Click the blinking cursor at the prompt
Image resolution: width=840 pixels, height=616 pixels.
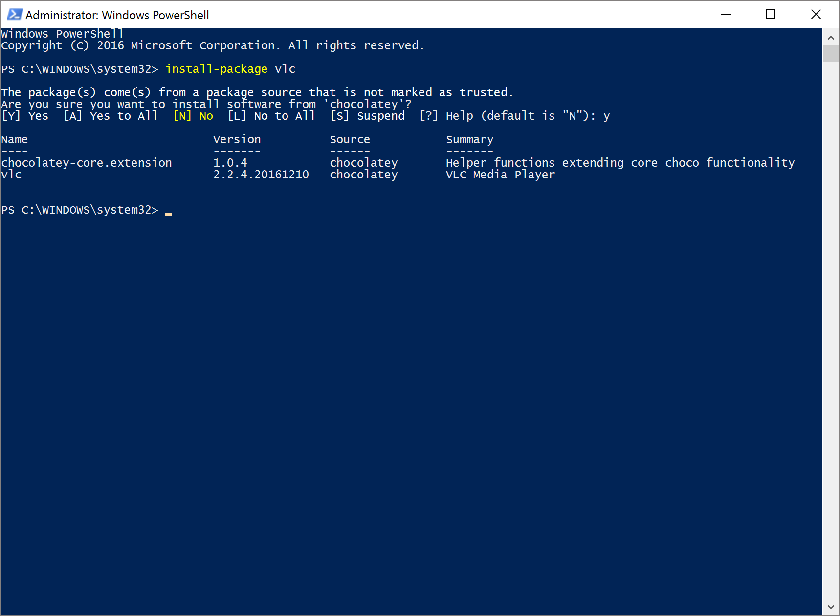pyautogui.click(x=169, y=214)
